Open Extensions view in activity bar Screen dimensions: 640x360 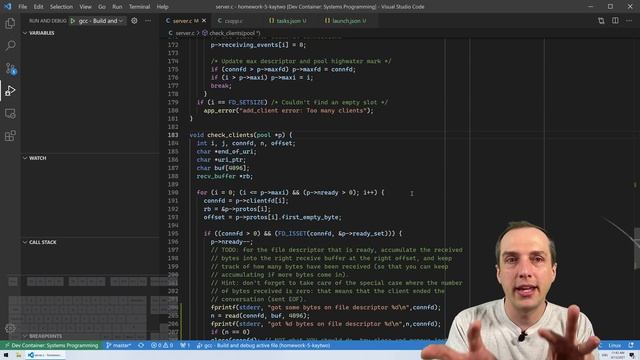point(10,136)
